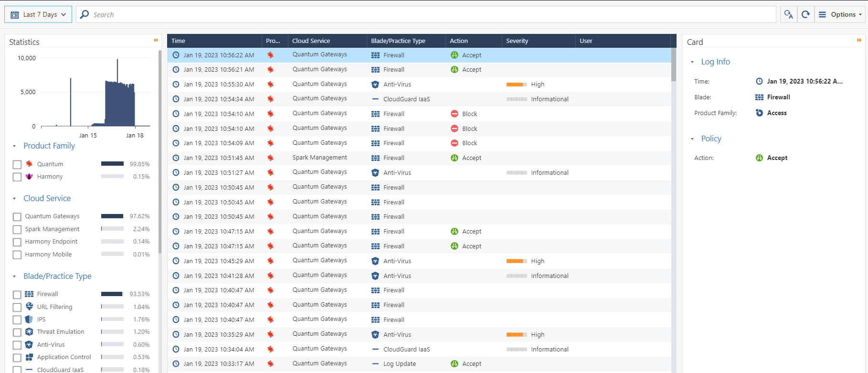The width and height of the screenshot is (868, 373).
Task: Collapse the Log Info section arrow
Action: pos(692,62)
